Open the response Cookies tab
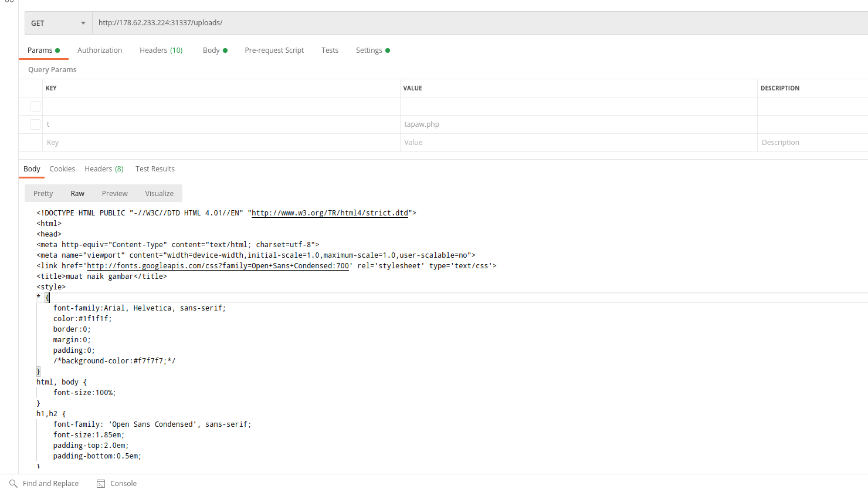The image size is (868, 489). [62, 169]
